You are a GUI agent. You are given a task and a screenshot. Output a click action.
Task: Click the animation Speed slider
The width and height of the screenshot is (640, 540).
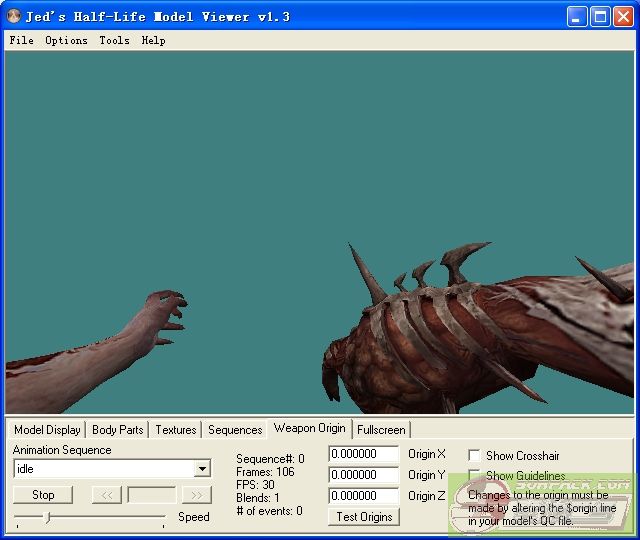point(90,517)
